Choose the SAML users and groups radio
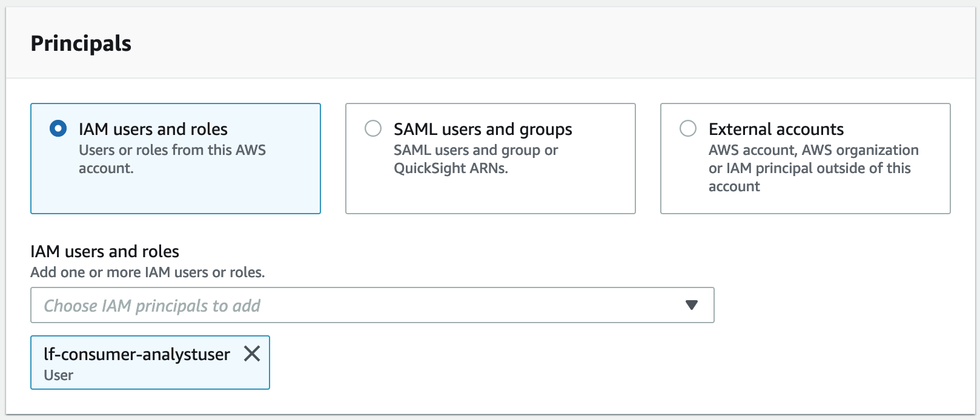The height and width of the screenshot is (420, 980). (x=373, y=129)
